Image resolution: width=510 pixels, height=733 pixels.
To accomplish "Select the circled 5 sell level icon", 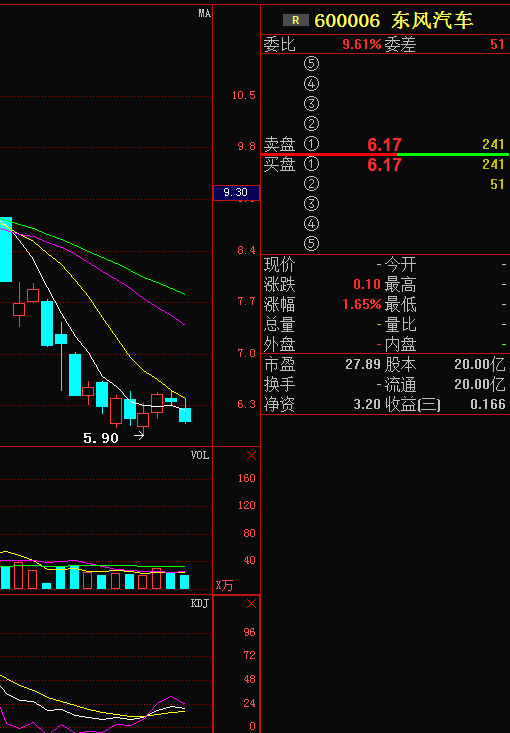I will [311, 63].
